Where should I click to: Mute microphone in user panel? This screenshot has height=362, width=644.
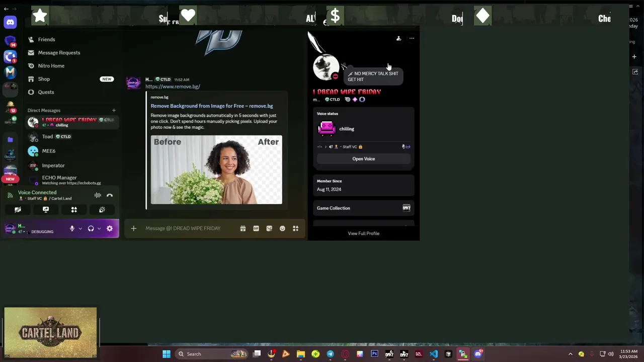[x=72, y=229]
